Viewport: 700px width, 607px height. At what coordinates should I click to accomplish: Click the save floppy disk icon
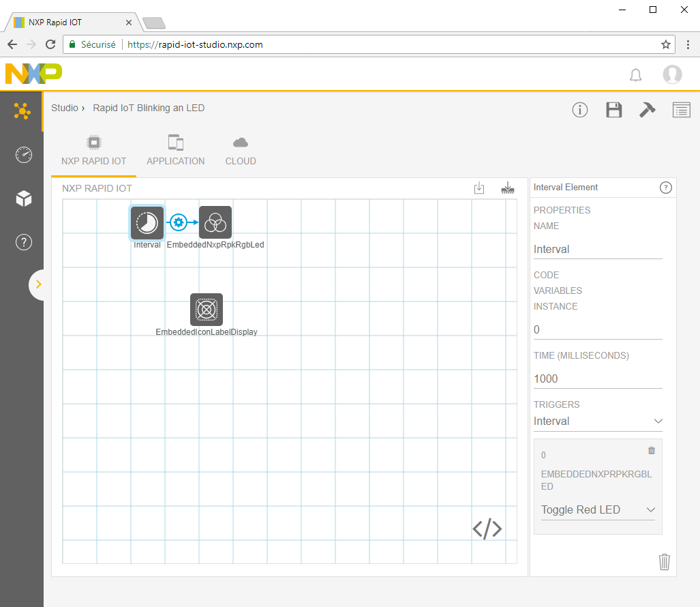click(613, 110)
